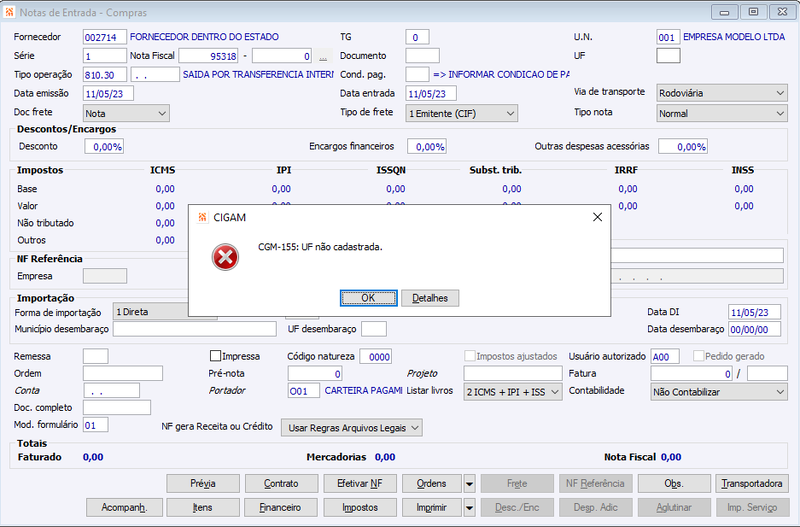The image size is (800, 527).
Task: Click the Acompanh. button
Action: click(124, 508)
